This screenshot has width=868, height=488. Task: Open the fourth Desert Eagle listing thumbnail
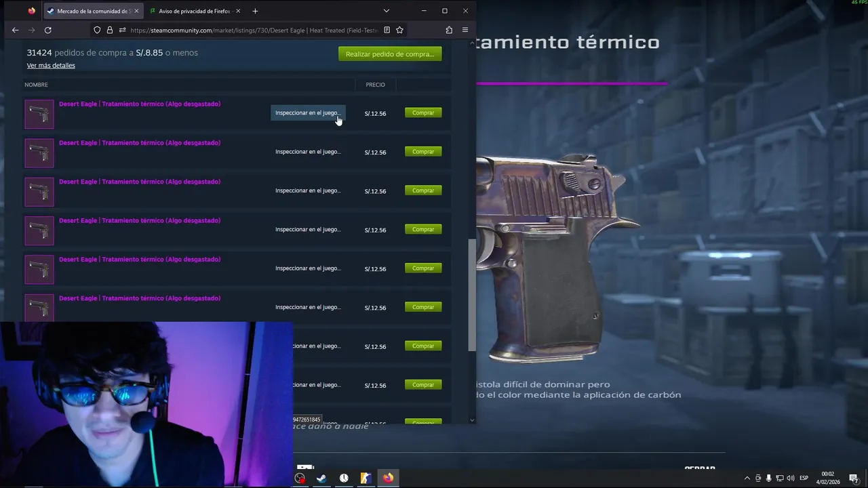point(39,230)
